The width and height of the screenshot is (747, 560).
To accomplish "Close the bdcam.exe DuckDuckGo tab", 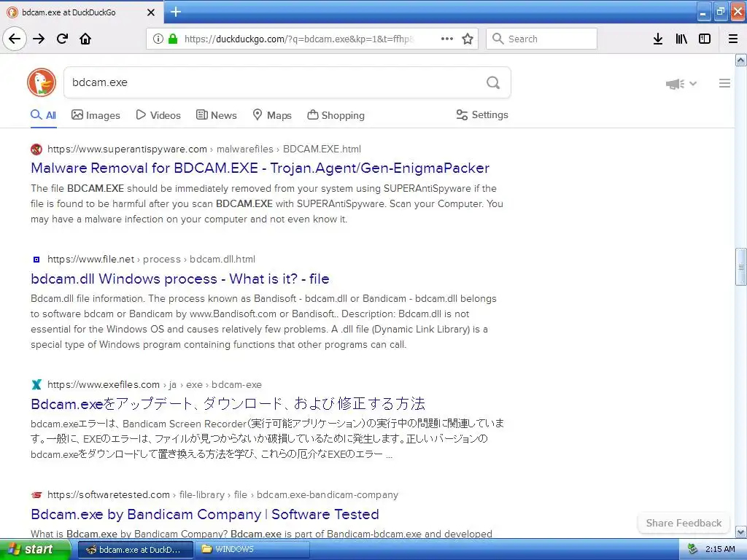I will 150,12.
